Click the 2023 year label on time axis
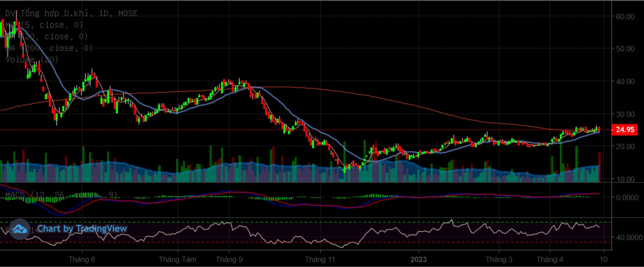The width and height of the screenshot is (644, 267). pyautogui.click(x=418, y=260)
